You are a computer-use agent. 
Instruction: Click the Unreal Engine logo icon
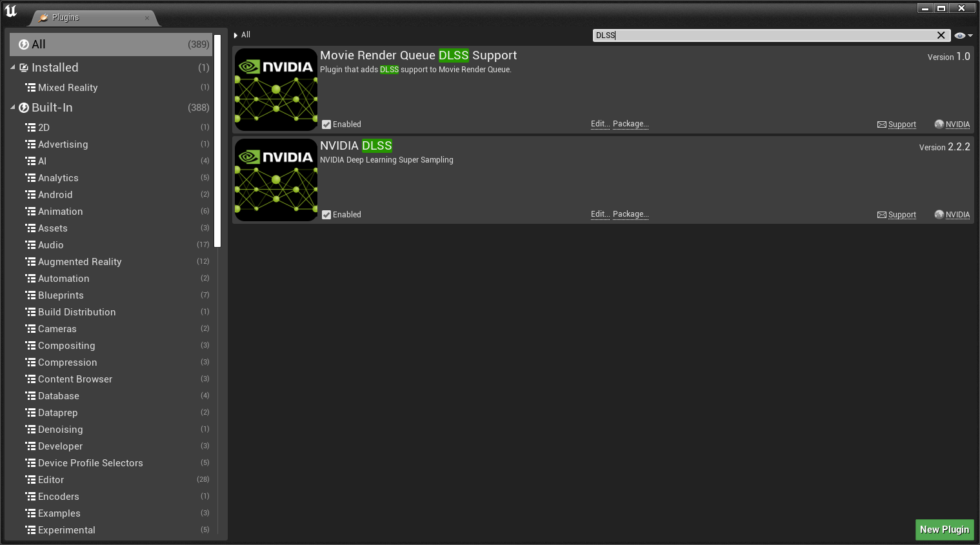click(x=11, y=11)
